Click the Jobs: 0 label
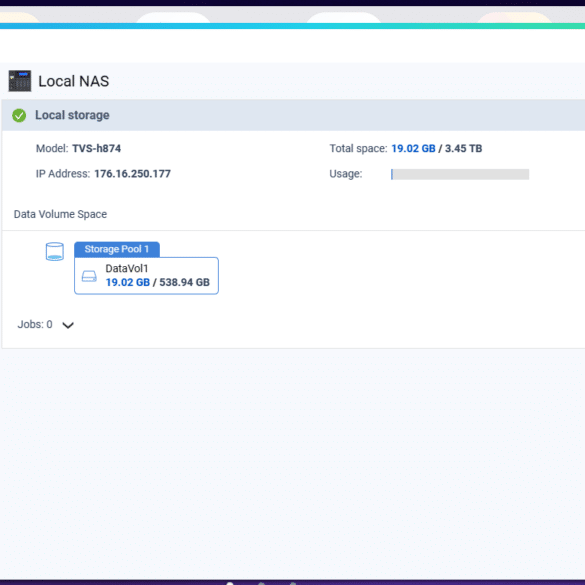 pyautogui.click(x=35, y=325)
